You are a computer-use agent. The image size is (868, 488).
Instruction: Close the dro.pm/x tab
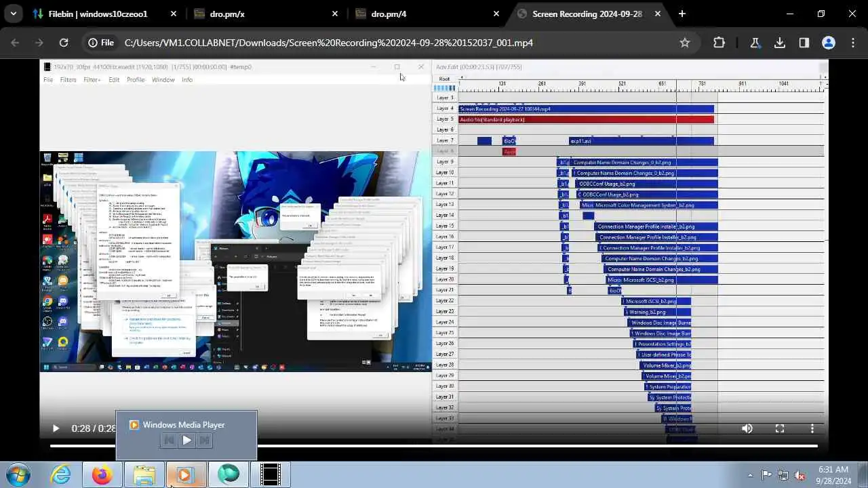335,14
